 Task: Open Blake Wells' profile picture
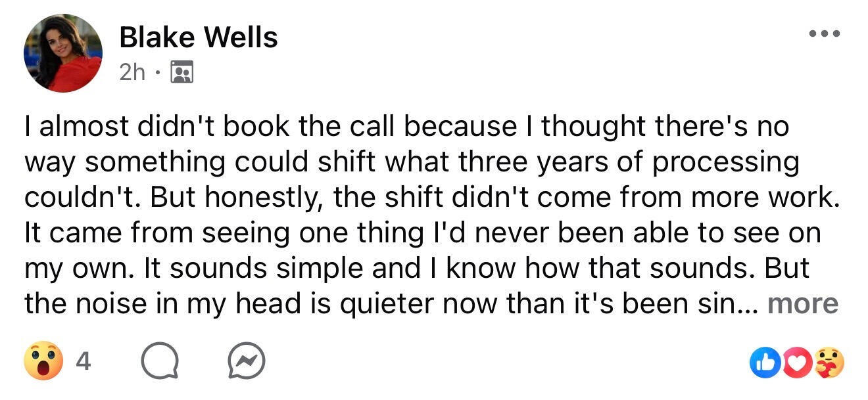tap(63, 53)
